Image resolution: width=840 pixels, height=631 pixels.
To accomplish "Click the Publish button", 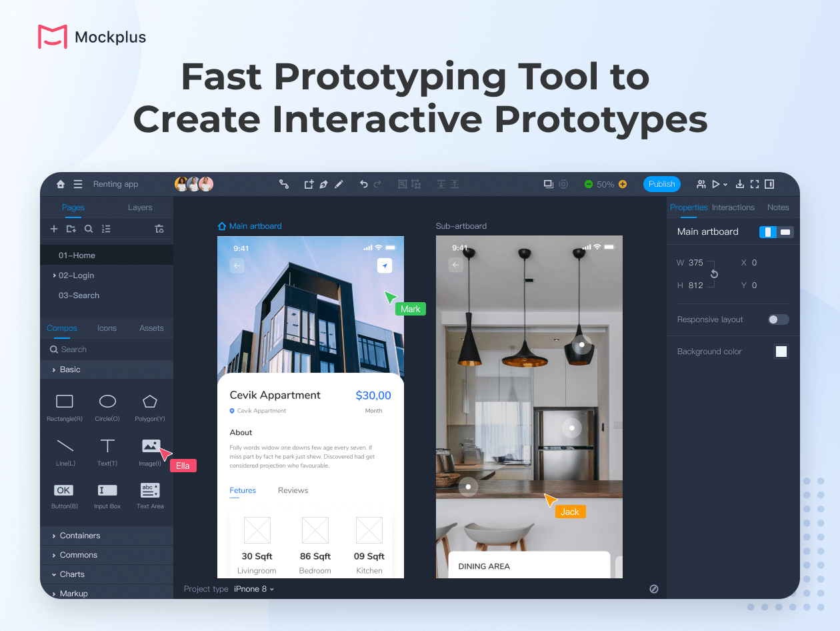I will pyautogui.click(x=662, y=183).
